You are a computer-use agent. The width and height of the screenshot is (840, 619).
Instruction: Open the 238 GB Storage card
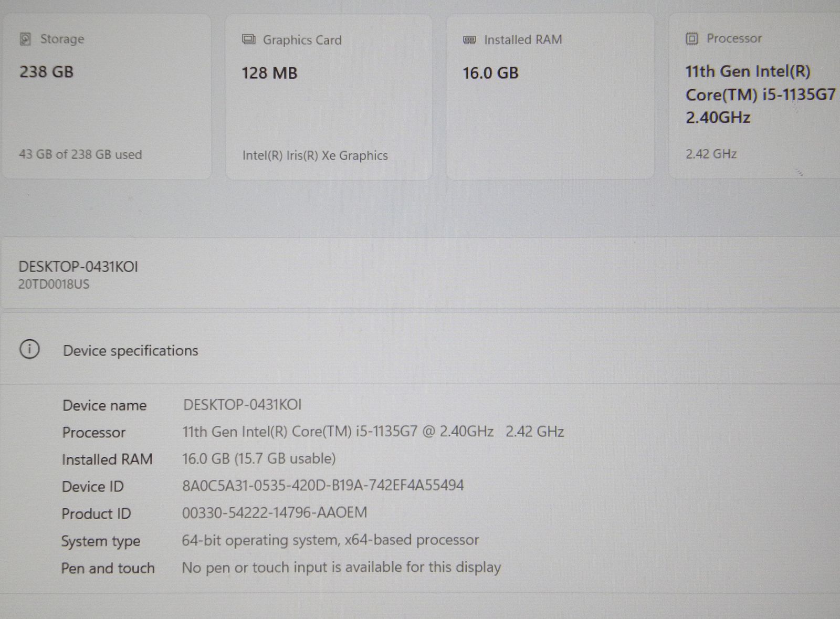point(106,97)
